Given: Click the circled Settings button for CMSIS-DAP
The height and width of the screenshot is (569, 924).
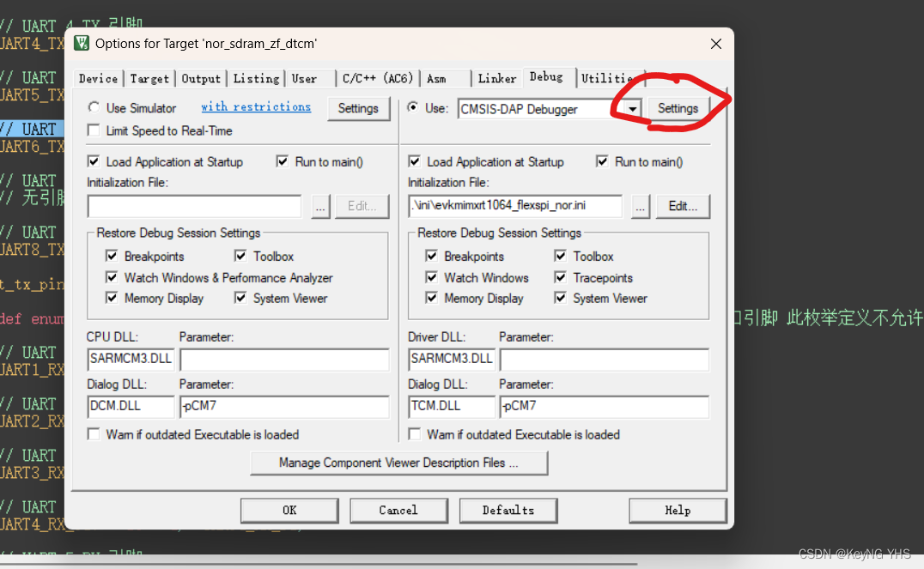Looking at the screenshot, I should coord(678,108).
